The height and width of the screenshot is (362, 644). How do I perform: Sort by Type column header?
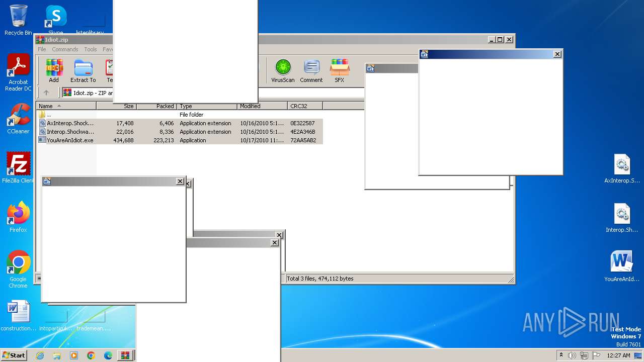click(x=207, y=106)
